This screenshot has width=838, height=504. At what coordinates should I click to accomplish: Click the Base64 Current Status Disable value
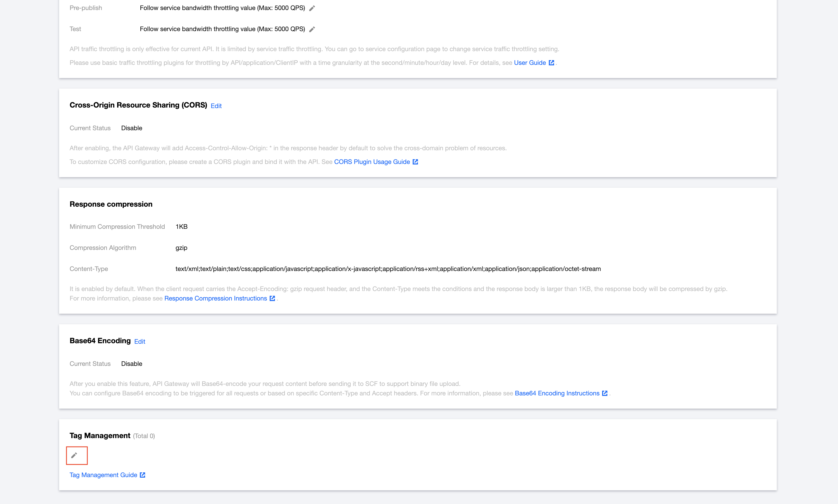point(132,364)
